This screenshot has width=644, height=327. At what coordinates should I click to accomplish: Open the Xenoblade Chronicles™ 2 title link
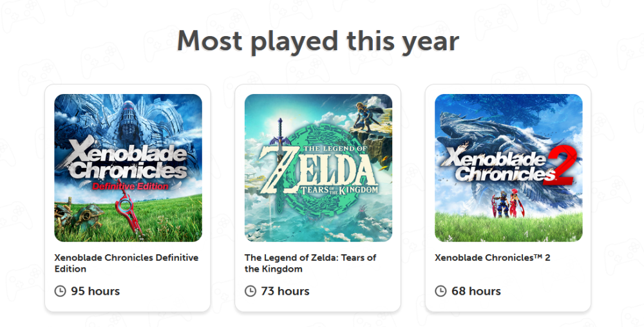coord(493,257)
